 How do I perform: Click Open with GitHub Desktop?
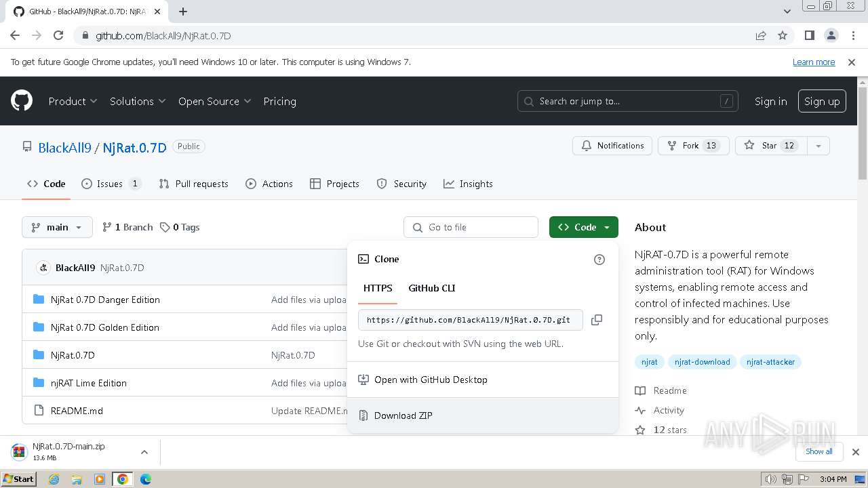482,380
